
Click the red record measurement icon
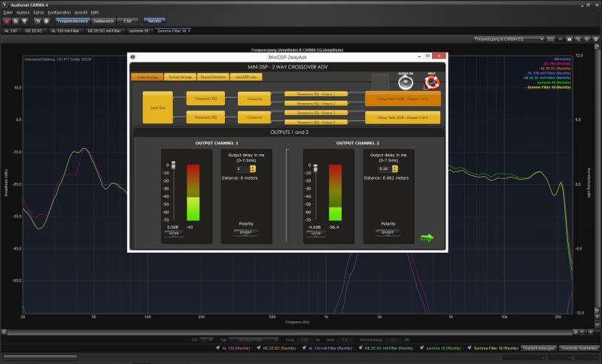[7, 21]
